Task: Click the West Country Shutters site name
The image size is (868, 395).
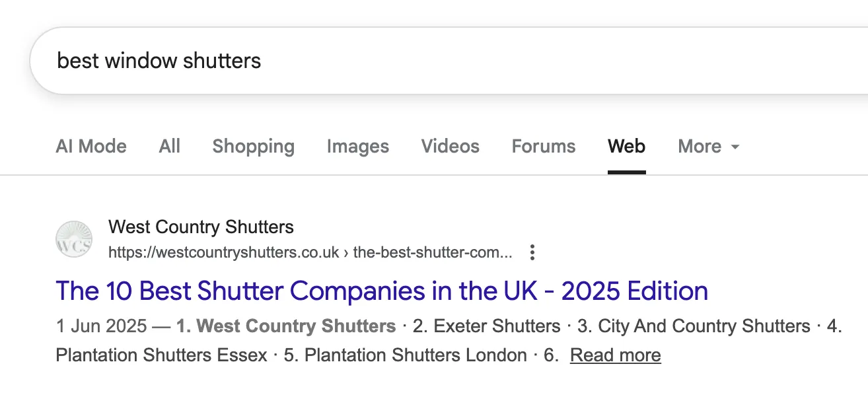Action: click(x=201, y=227)
